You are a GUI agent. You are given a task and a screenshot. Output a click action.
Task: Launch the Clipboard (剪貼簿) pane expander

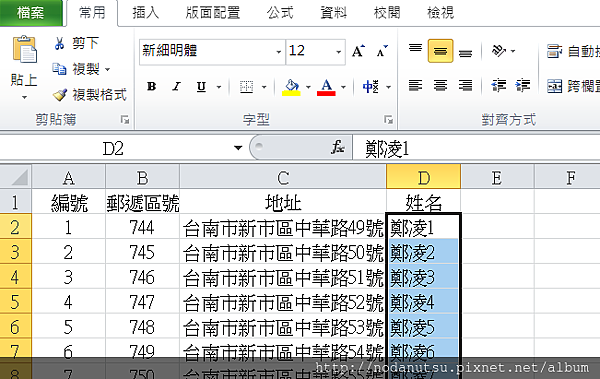125,120
